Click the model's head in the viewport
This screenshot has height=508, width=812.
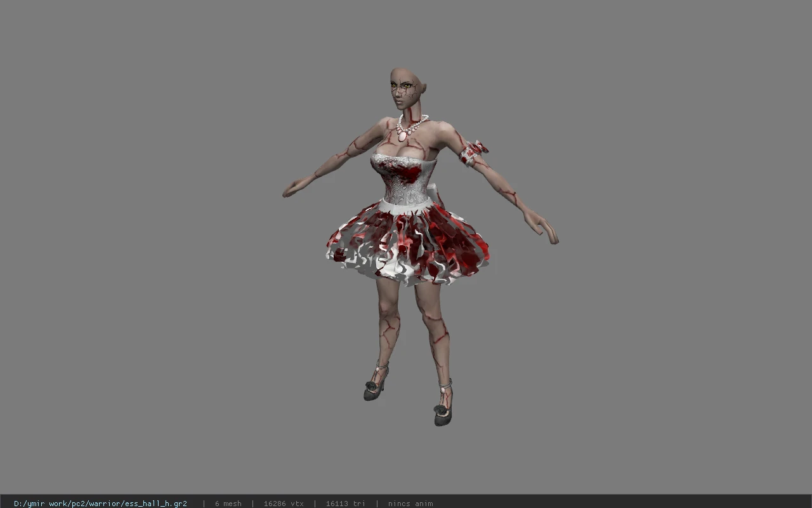[x=405, y=88]
